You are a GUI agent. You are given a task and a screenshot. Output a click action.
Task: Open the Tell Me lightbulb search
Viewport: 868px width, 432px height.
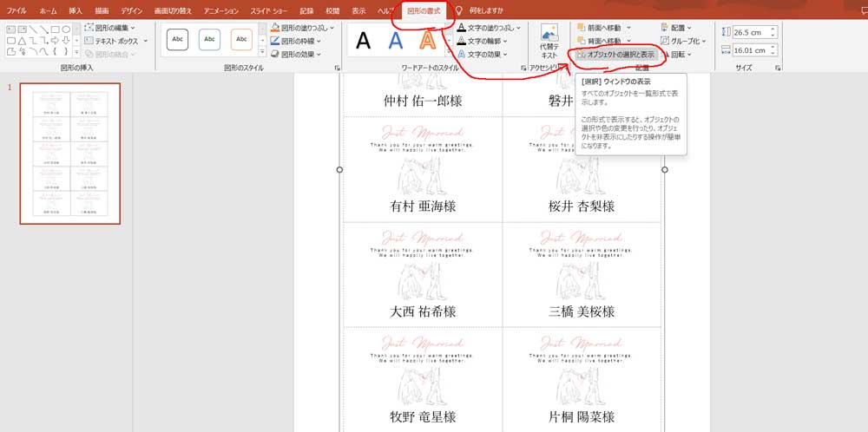[458, 10]
